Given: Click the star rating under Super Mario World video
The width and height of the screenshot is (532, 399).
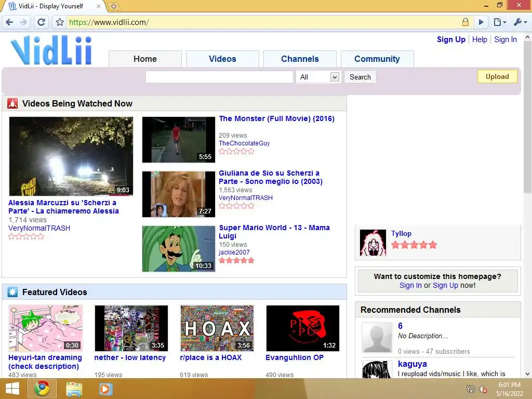Looking at the screenshot, I should click(236, 260).
